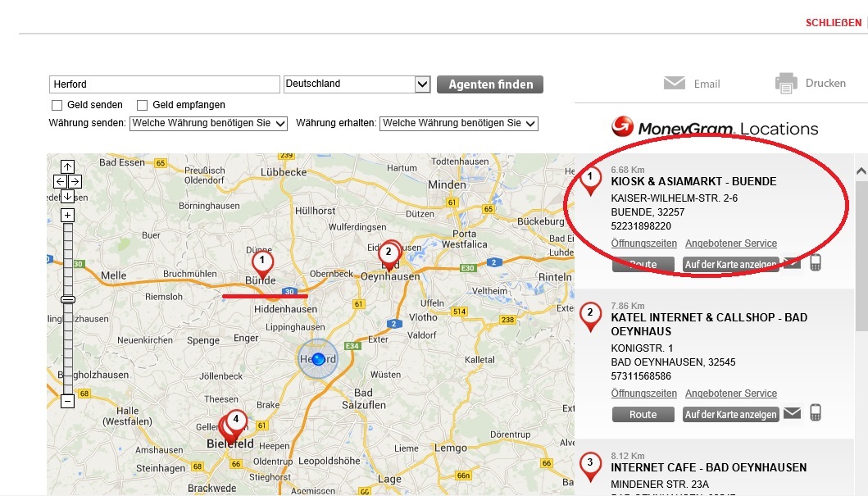Show Katel Internet on the map
This screenshot has height=496, width=868.
point(731,414)
